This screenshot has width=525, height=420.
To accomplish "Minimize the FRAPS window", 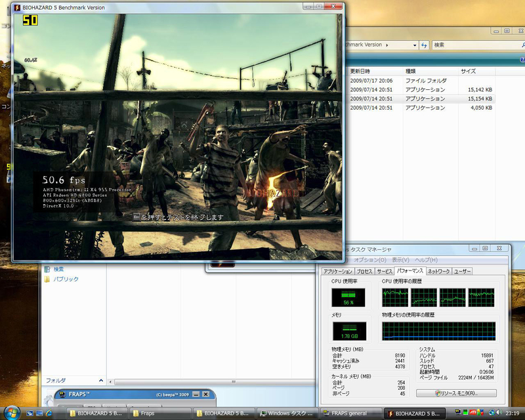I will click(x=196, y=394).
